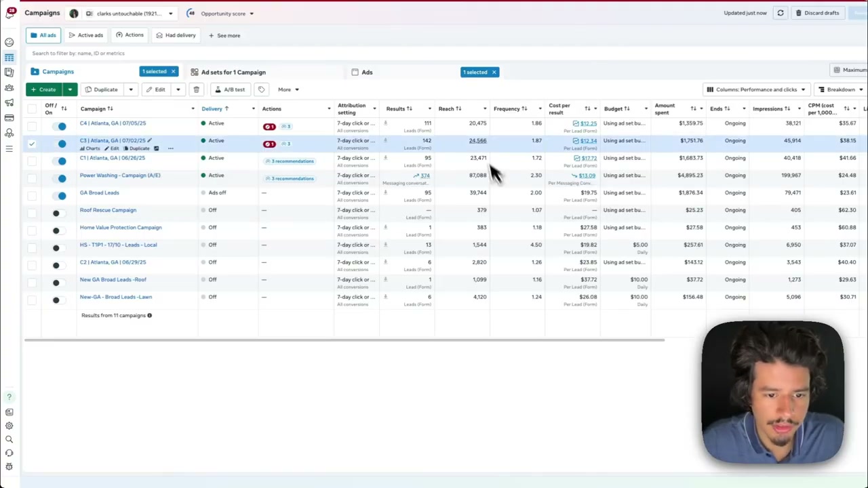
Task: Select the Campaigns table icon in sidebar
Action: pyautogui.click(x=9, y=58)
